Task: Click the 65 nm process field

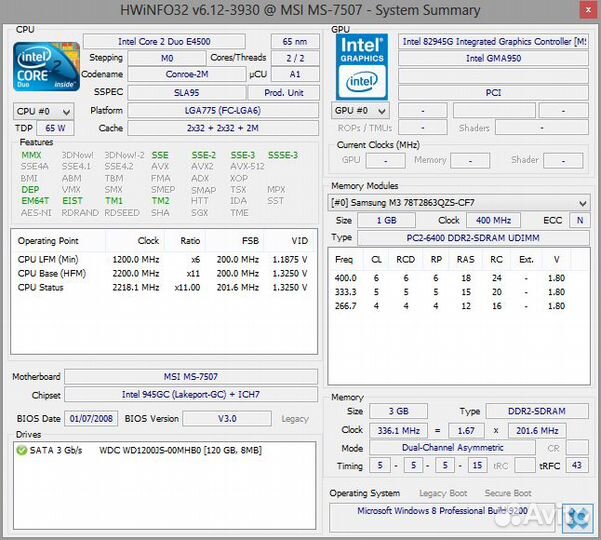Action: coord(295,41)
